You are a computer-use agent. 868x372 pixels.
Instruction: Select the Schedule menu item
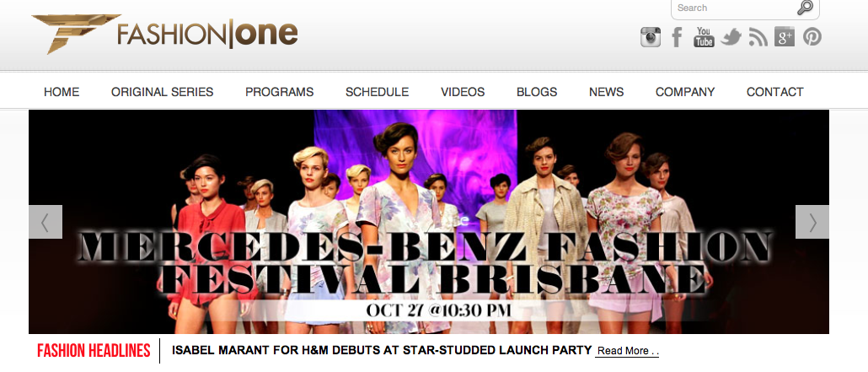(377, 92)
